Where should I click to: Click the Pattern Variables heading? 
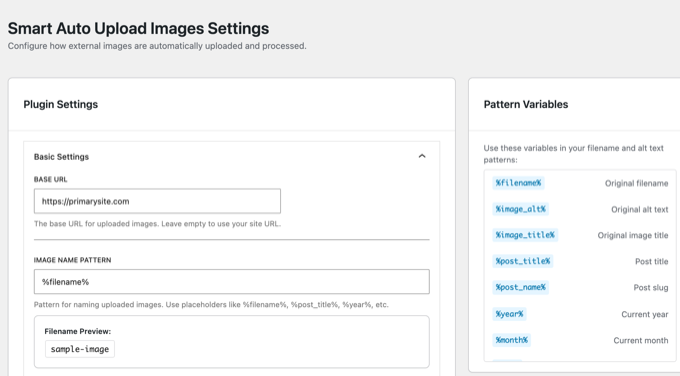(526, 104)
